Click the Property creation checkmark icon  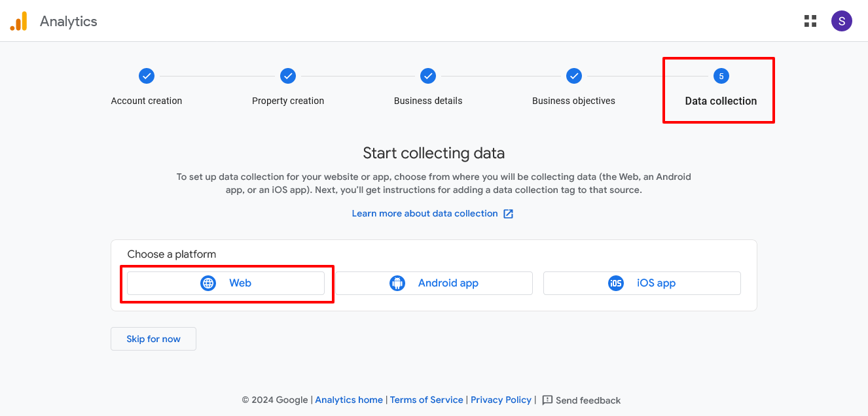coord(288,75)
